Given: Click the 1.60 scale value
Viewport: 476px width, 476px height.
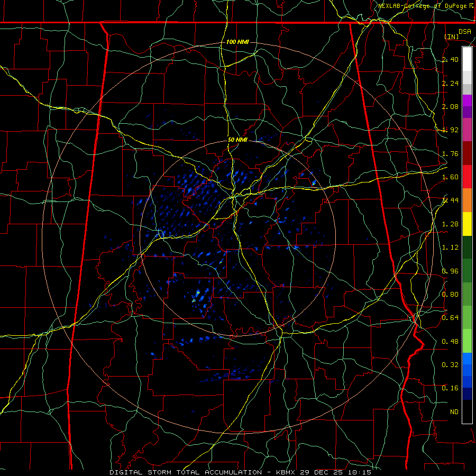Looking at the screenshot, I should click(450, 177).
